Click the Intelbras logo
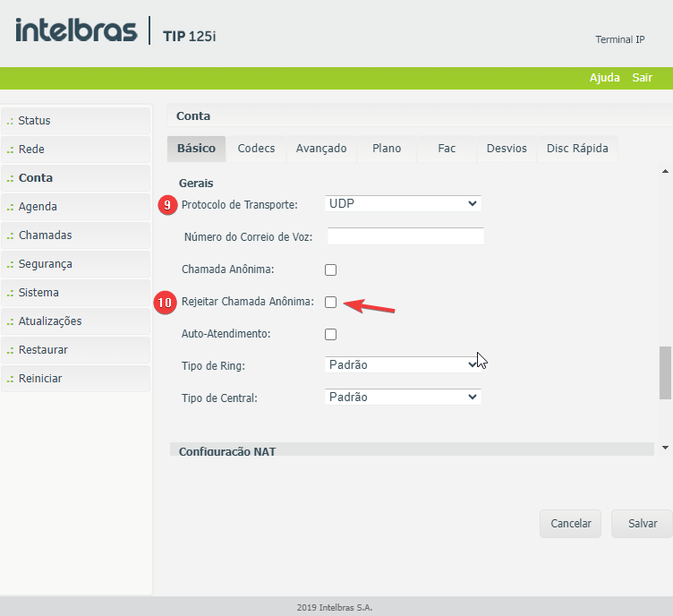The height and width of the screenshot is (616, 673). tap(76, 30)
